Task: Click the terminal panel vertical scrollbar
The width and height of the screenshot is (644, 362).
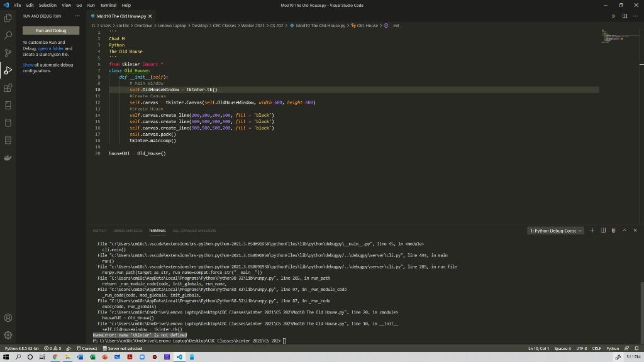Action: tap(641, 312)
